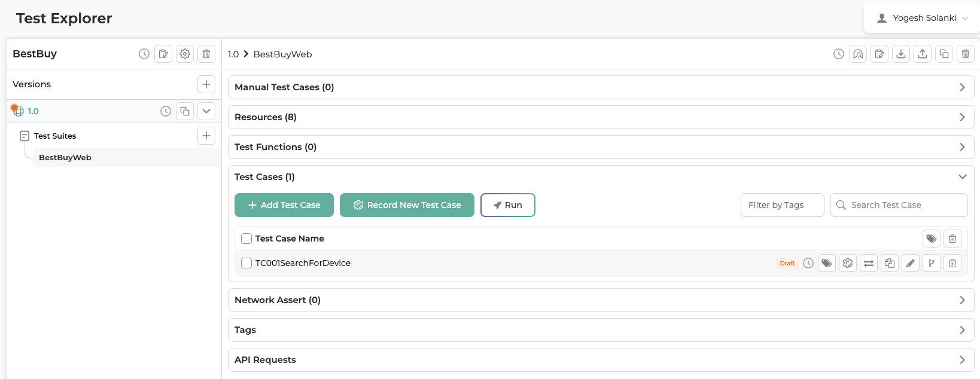Expand the Resources (8) section

pyautogui.click(x=601, y=117)
